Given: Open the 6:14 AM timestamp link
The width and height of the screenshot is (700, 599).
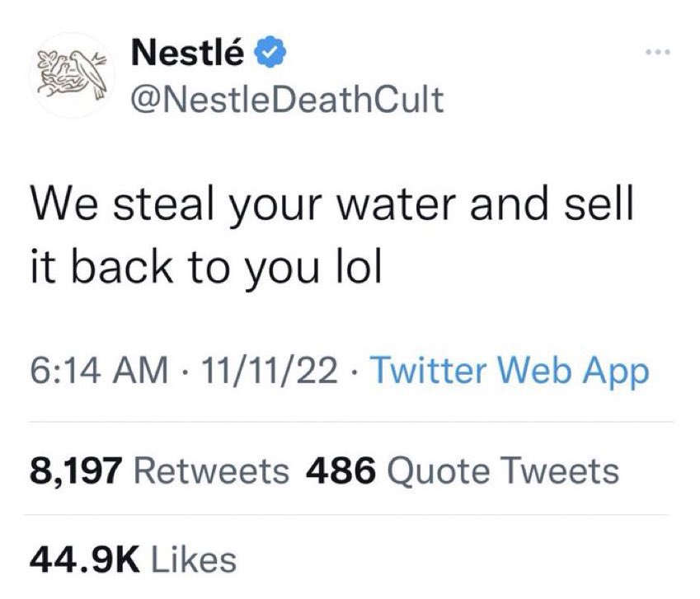Looking at the screenshot, I should pyautogui.click(x=100, y=371).
